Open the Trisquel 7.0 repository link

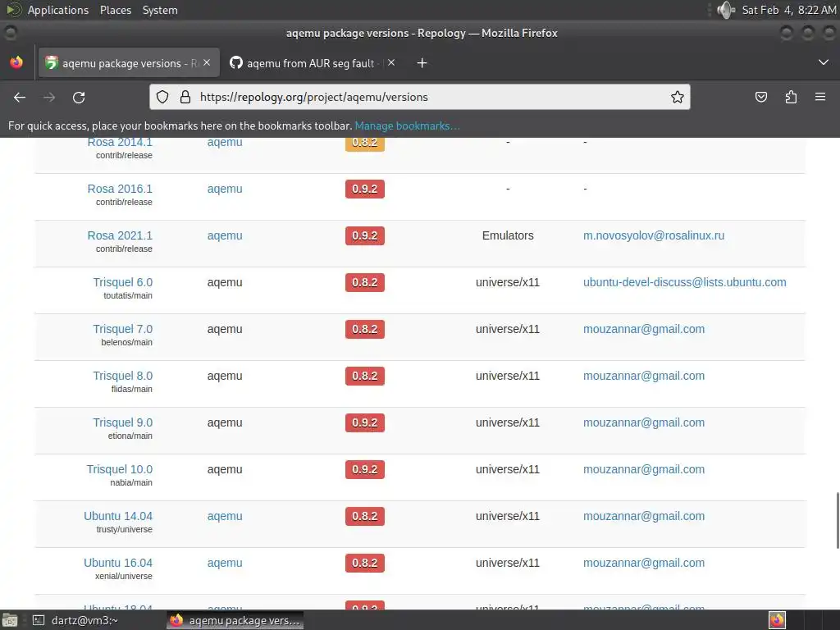[123, 329]
